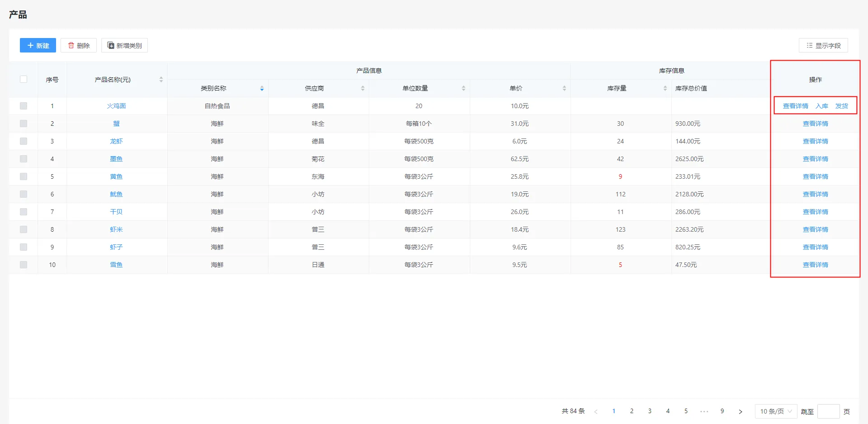Click the plus icon on 新建 button

(30, 45)
